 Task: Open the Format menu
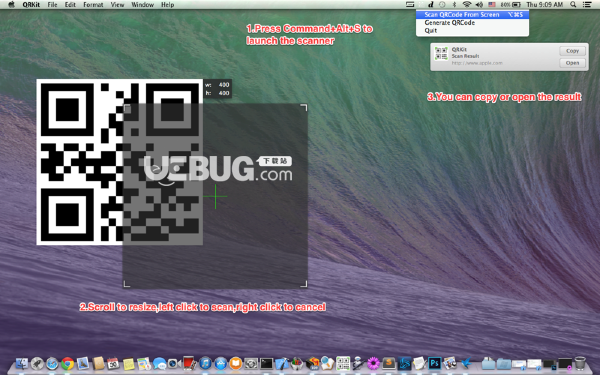click(93, 5)
